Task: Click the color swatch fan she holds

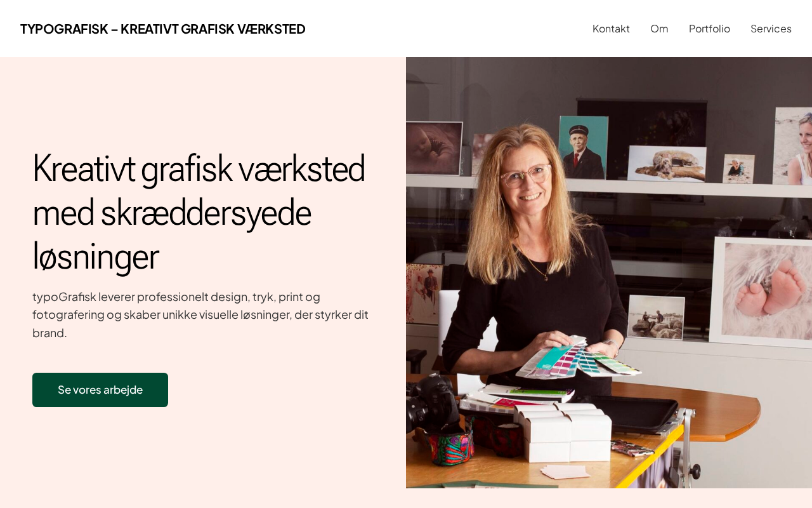Action: 576,359
